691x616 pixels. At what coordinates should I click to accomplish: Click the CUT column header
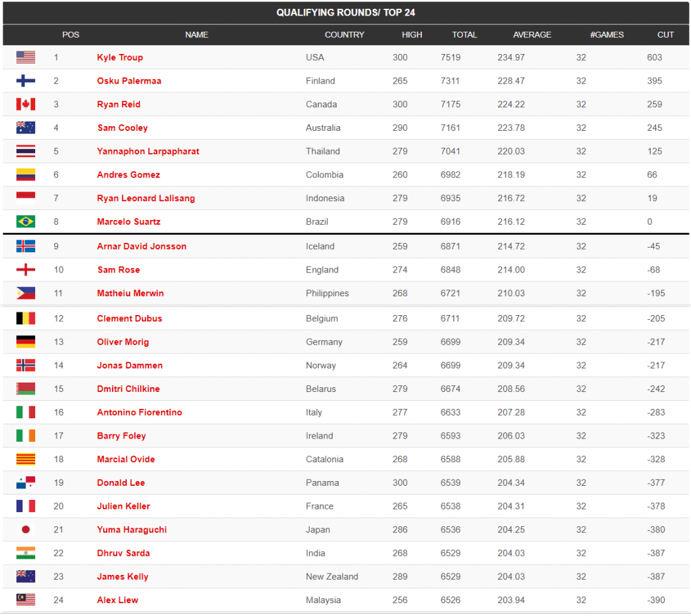665,34
